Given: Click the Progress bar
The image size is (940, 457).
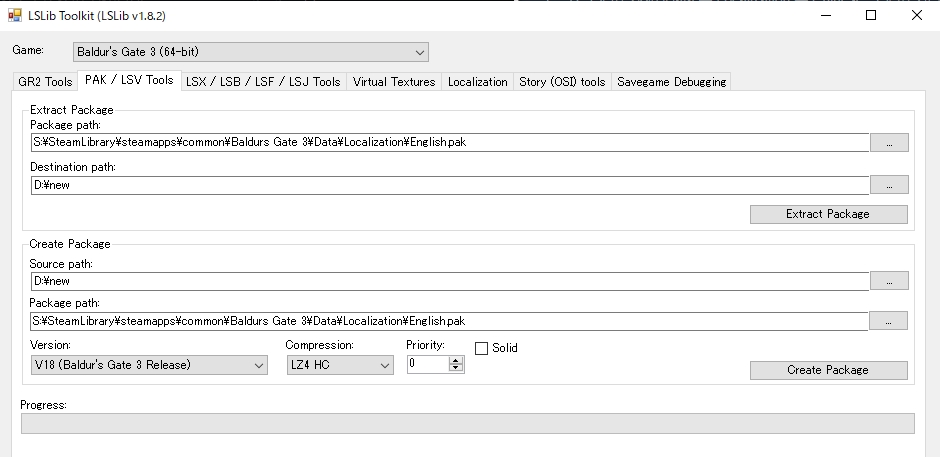Looking at the screenshot, I should 468,423.
